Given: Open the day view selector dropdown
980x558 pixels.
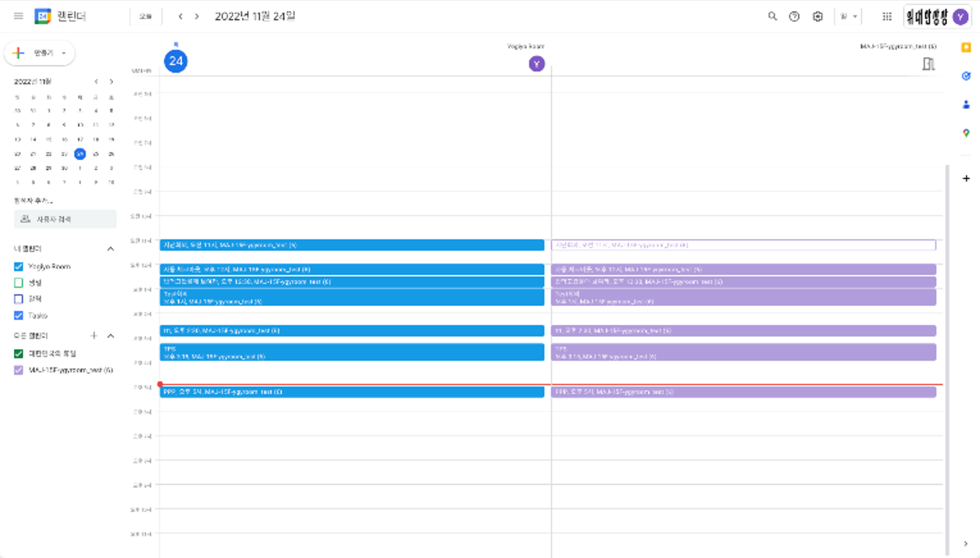Looking at the screenshot, I should coord(849,16).
